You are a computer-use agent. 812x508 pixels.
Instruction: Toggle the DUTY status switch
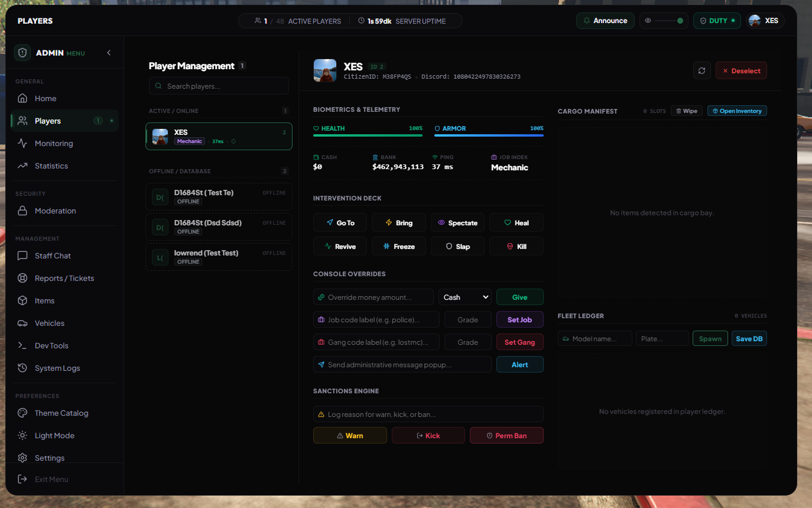coord(717,21)
